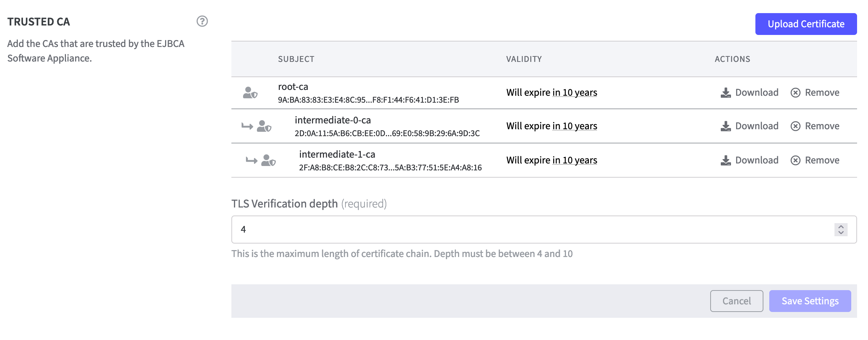Increase TLS Verification depth with stepper
The width and height of the screenshot is (868, 340).
(x=841, y=226)
